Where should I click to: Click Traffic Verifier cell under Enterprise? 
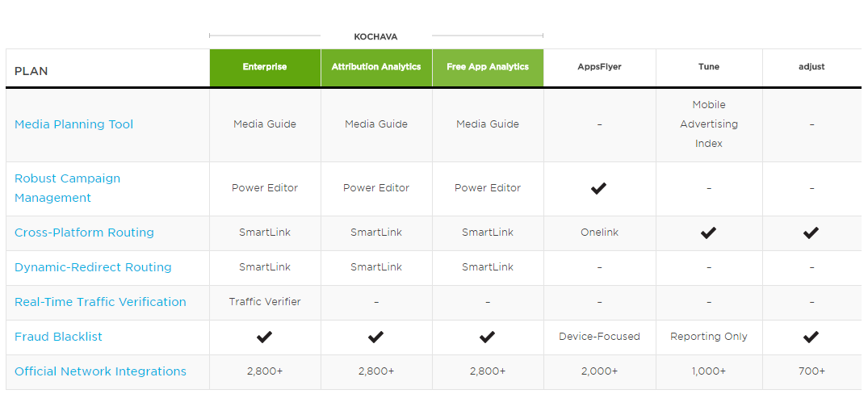click(x=265, y=302)
